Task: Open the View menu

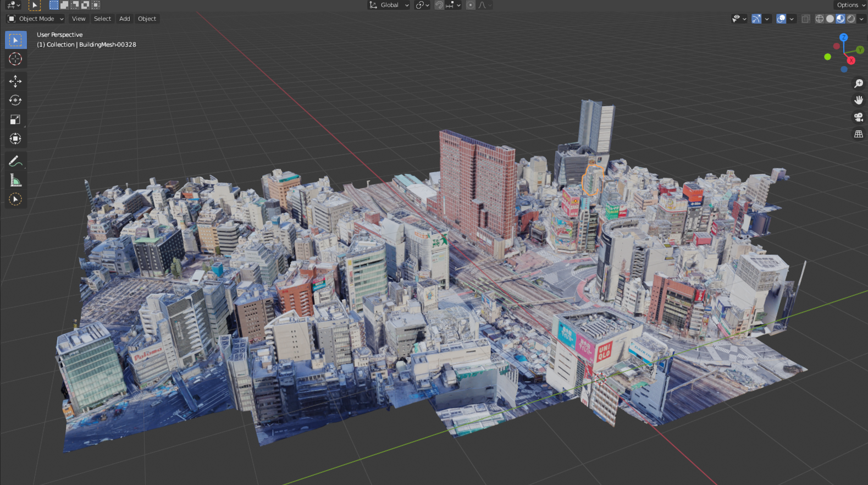Action: (79, 19)
